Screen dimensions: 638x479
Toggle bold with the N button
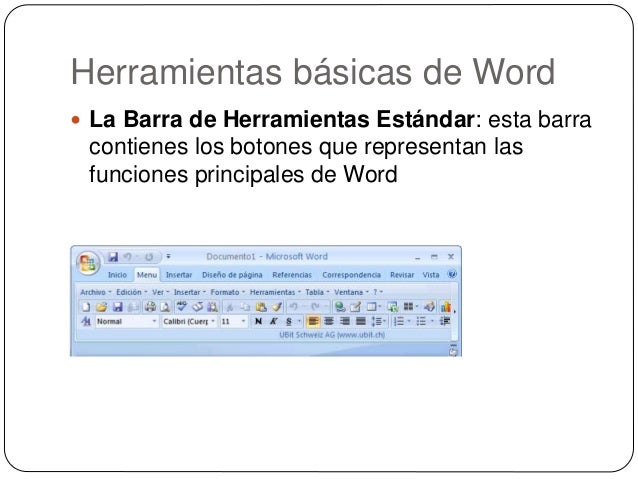coord(258,322)
